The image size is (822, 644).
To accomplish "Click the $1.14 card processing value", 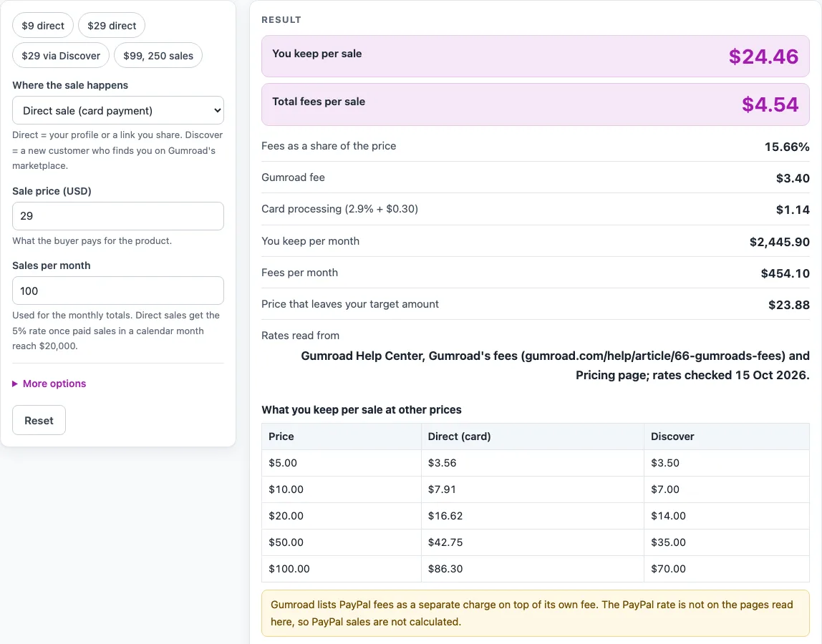I will (793, 210).
